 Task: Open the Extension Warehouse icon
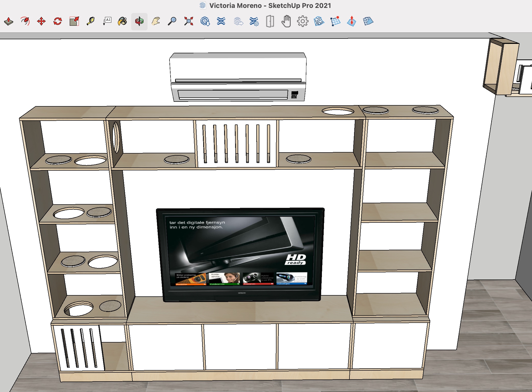pos(221,21)
